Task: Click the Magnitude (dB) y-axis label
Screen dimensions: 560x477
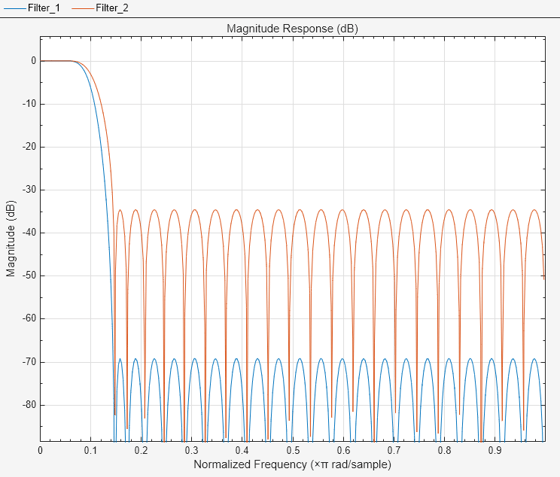Action: pyautogui.click(x=11, y=238)
